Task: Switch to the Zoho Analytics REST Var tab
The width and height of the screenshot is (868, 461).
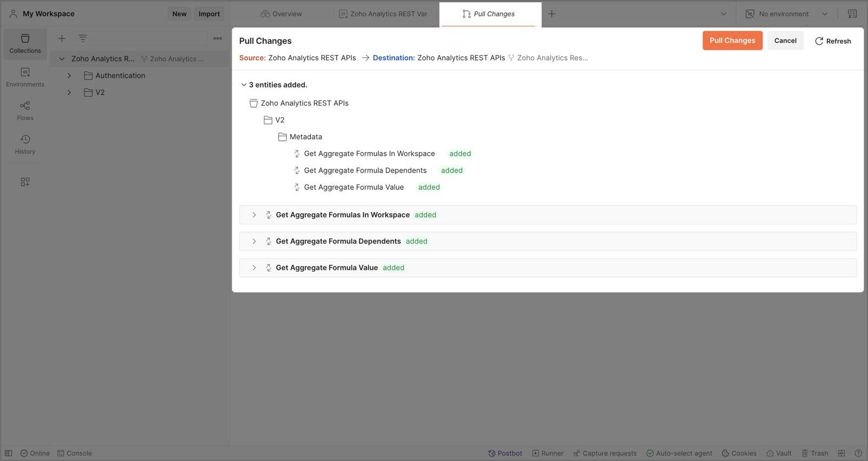Action: pyautogui.click(x=383, y=14)
